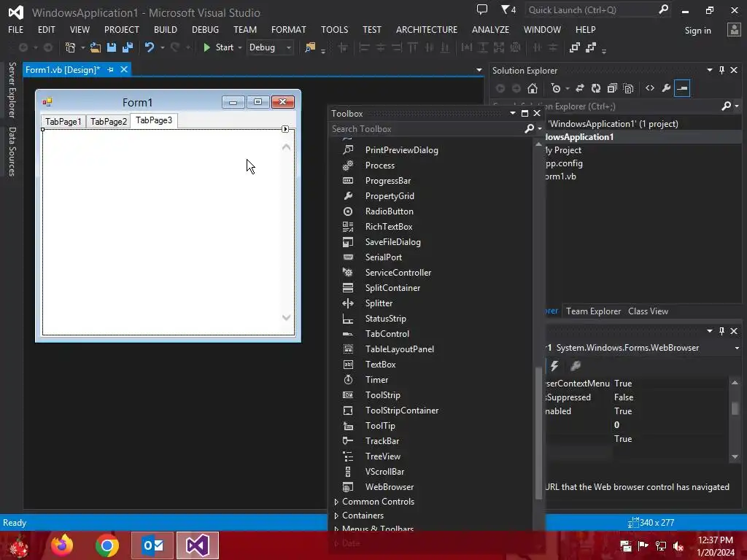Click the Events lightning bolt in Properties
747x560 pixels.
[x=554, y=366]
